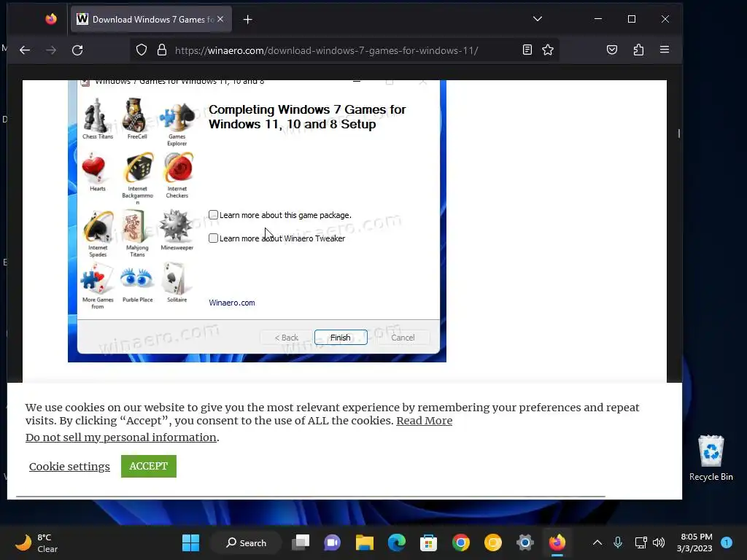Click 'Do not sell my personal information'
This screenshot has width=747, height=560.
(122, 437)
